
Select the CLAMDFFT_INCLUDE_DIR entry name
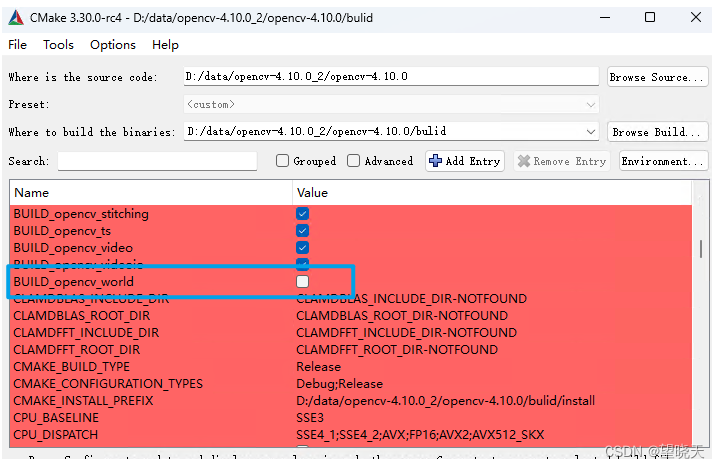(86, 333)
